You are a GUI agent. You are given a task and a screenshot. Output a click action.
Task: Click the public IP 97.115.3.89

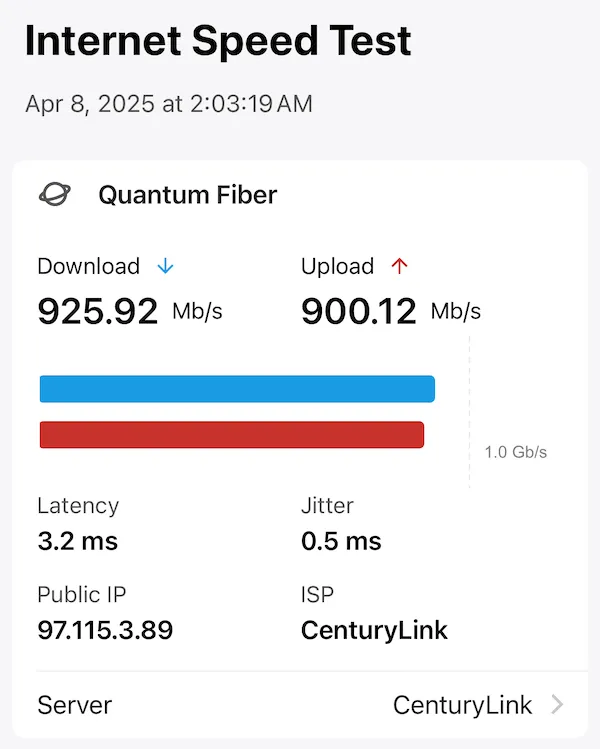(x=105, y=630)
